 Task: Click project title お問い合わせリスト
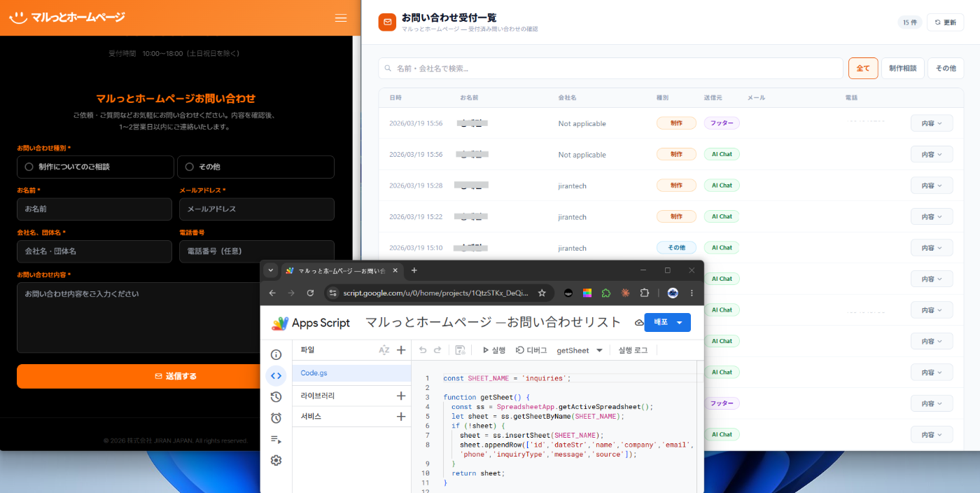pos(493,322)
